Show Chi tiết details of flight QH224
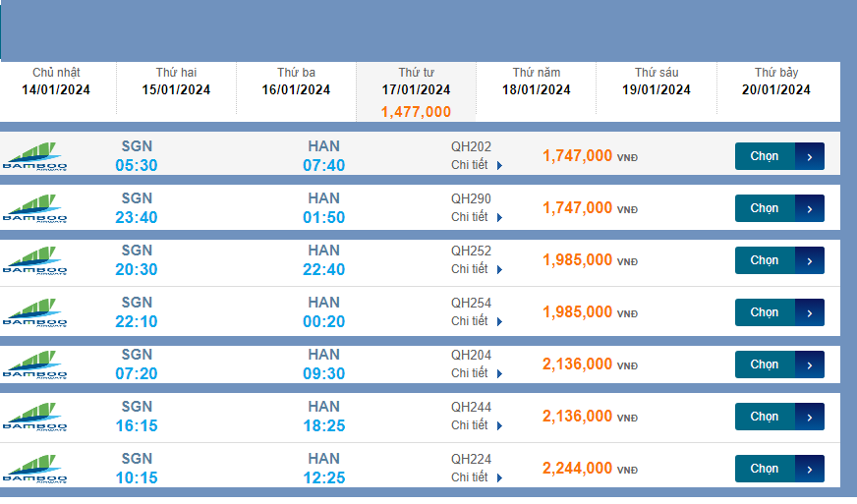This screenshot has height=504, width=857. tap(477, 477)
